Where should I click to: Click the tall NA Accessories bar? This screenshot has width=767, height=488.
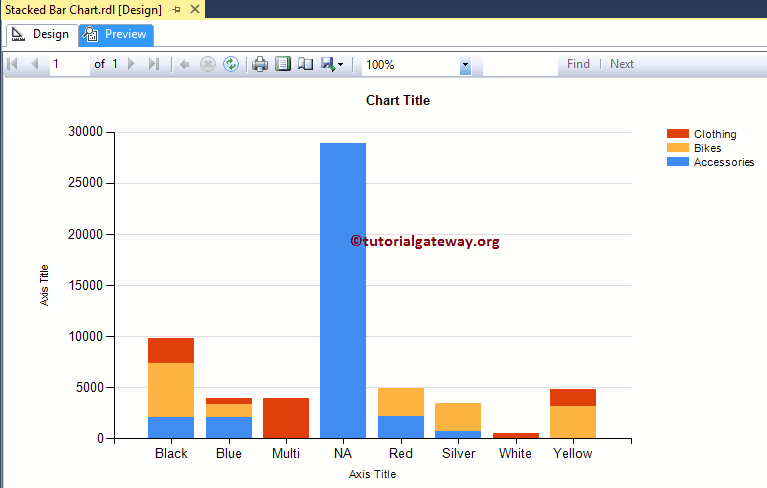click(343, 290)
